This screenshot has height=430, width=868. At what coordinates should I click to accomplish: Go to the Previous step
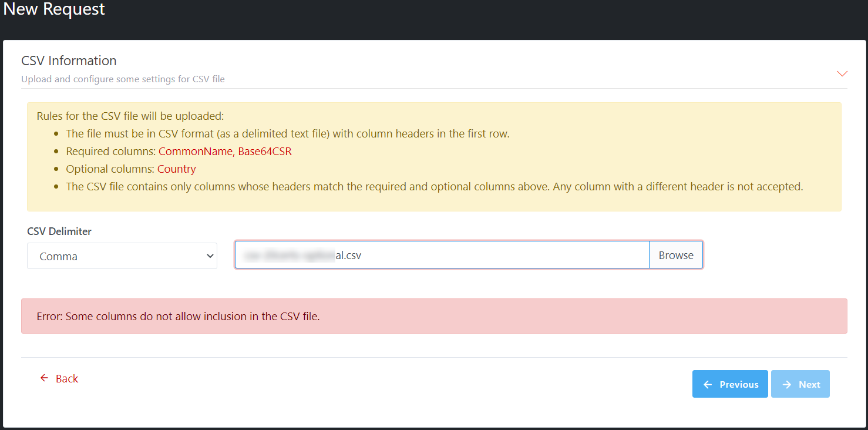click(730, 384)
